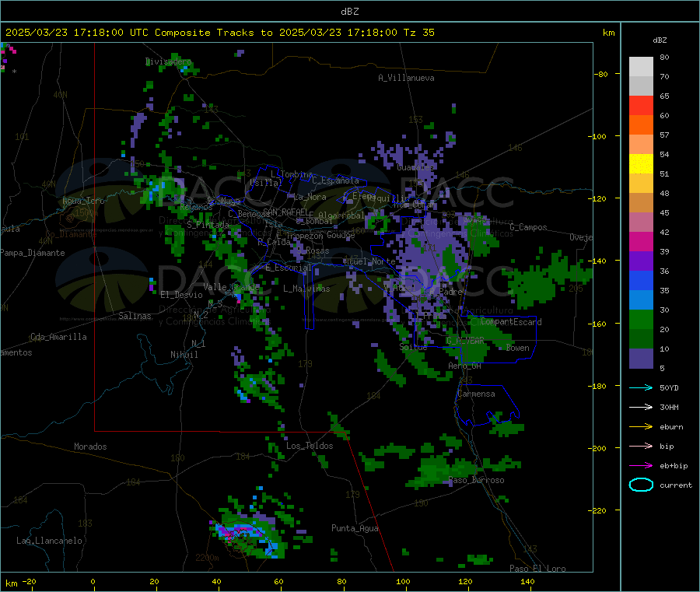Click the -200 km vertical axis tick label
The image size is (700, 592).
(x=597, y=448)
